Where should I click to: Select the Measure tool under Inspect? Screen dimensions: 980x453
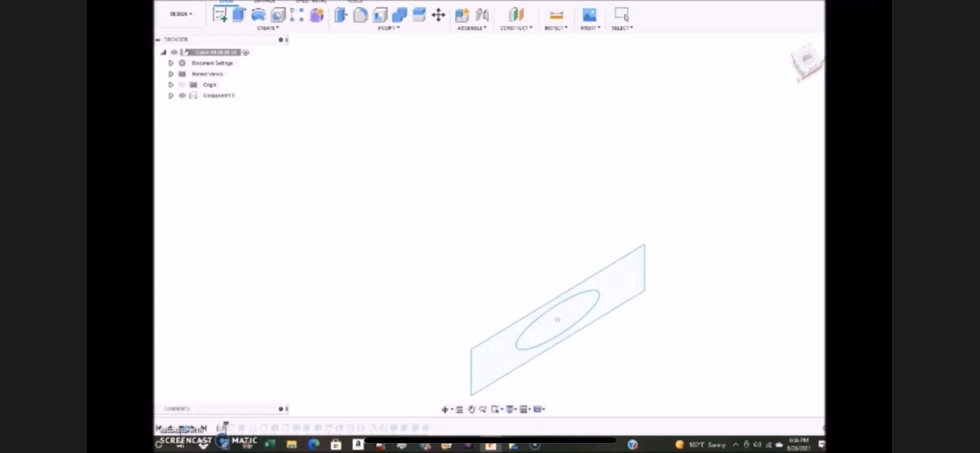(556, 15)
